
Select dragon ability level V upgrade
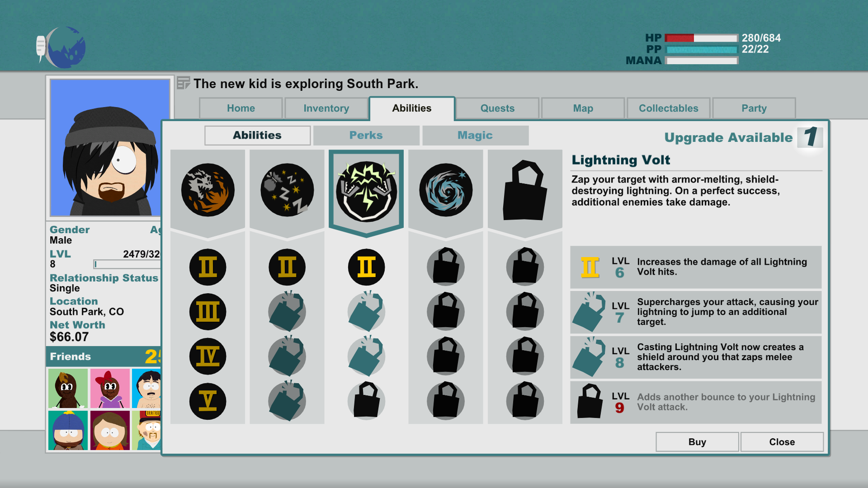click(x=208, y=401)
